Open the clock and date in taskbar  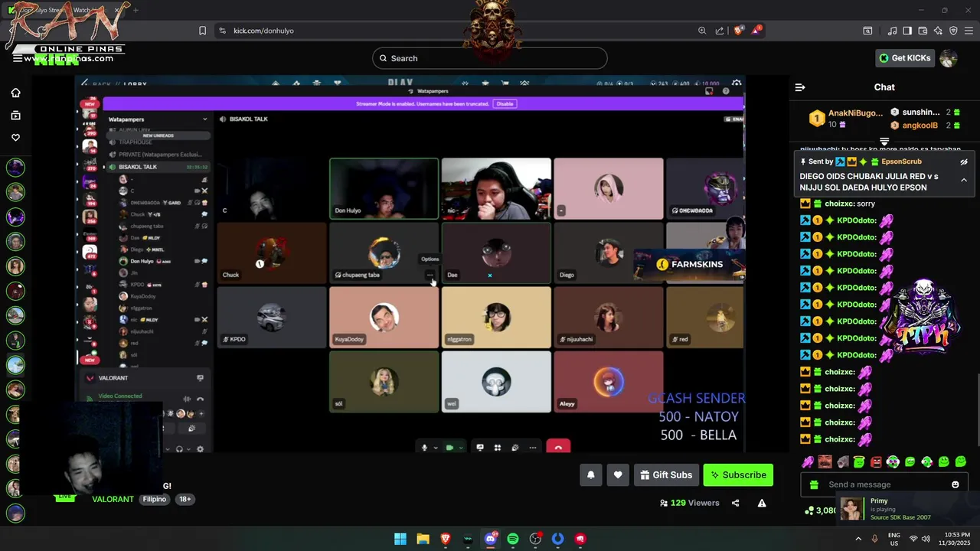pos(955,539)
